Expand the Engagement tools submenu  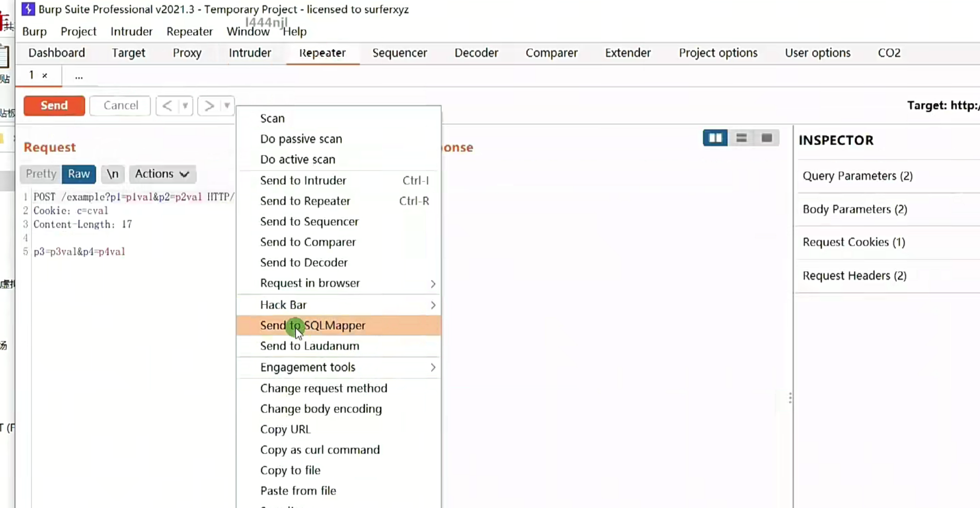click(339, 368)
